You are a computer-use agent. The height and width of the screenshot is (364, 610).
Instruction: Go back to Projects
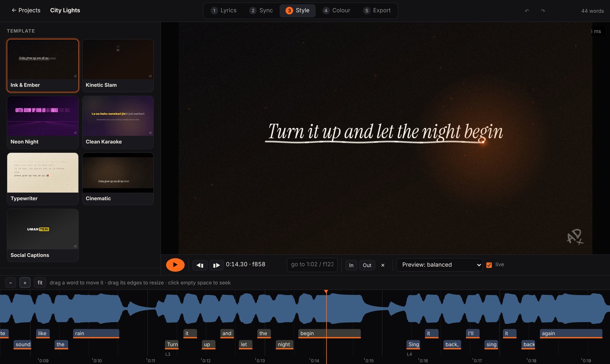pos(26,10)
